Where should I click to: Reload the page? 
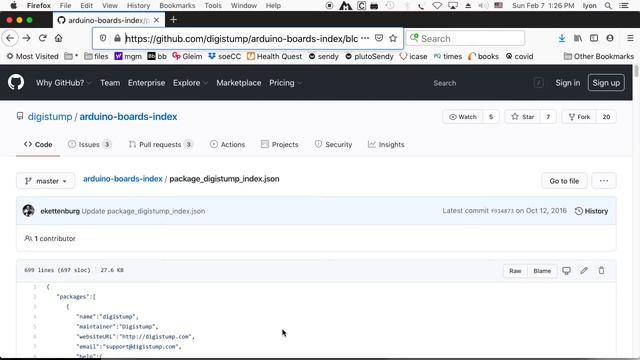point(42,38)
